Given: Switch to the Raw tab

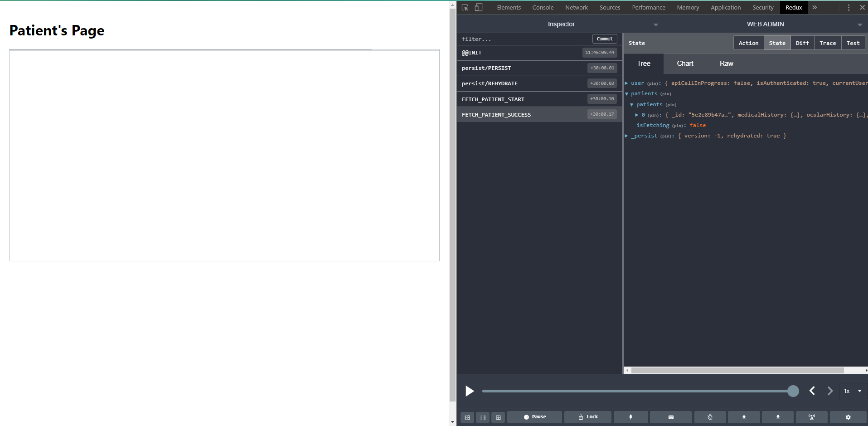Looking at the screenshot, I should (726, 64).
